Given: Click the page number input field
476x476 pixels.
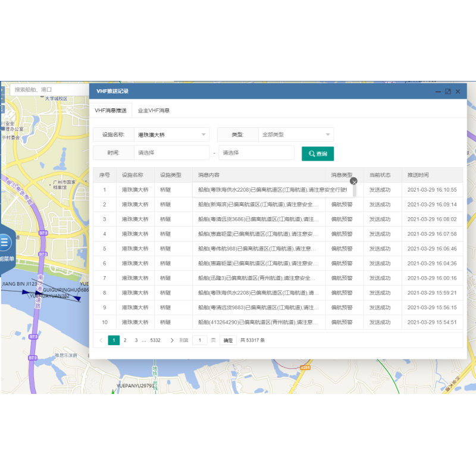Looking at the screenshot, I should (200, 340).
